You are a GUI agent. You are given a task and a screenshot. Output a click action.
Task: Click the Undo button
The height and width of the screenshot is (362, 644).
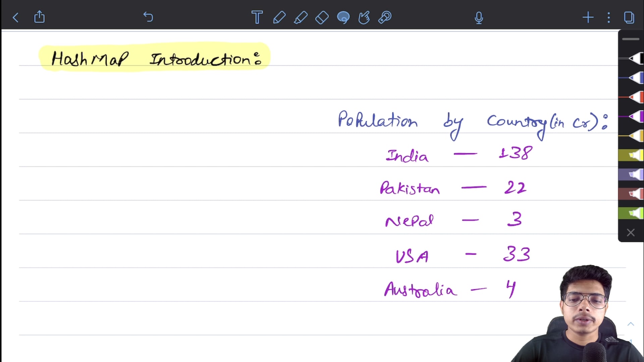click(148, 17)
